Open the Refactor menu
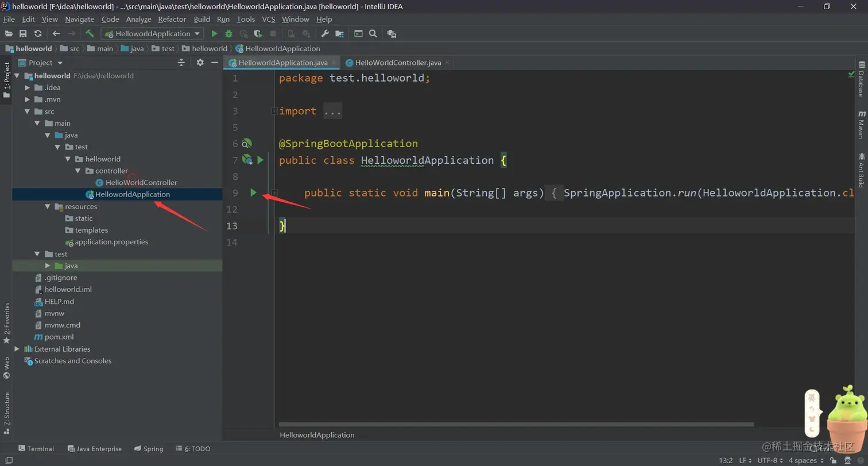 point(172,19)
